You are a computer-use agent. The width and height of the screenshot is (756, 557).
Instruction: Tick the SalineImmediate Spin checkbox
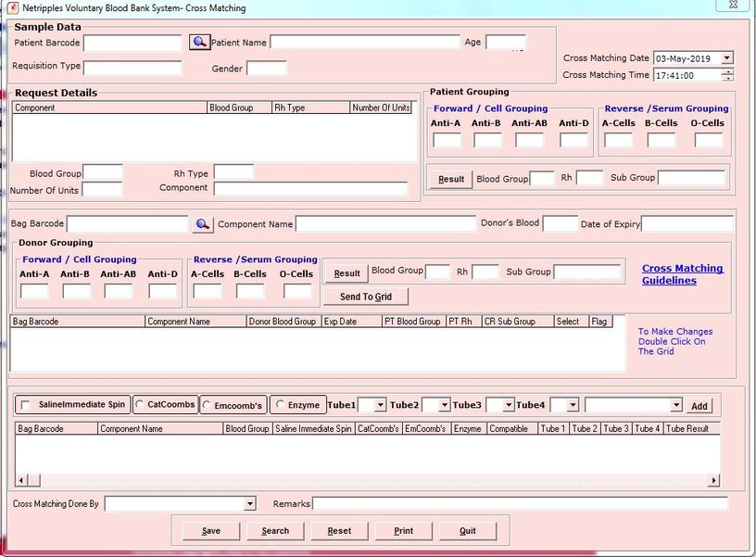(26, 405)
